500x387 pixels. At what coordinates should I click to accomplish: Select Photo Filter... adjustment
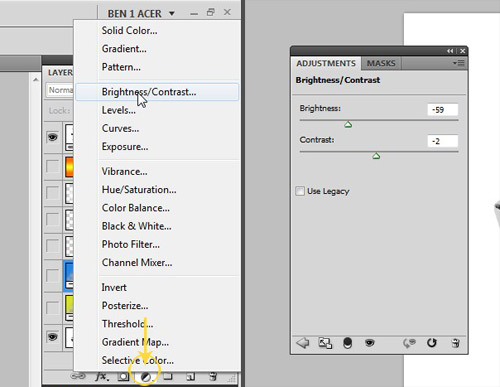pyautogui.click(x=131, y=244)
